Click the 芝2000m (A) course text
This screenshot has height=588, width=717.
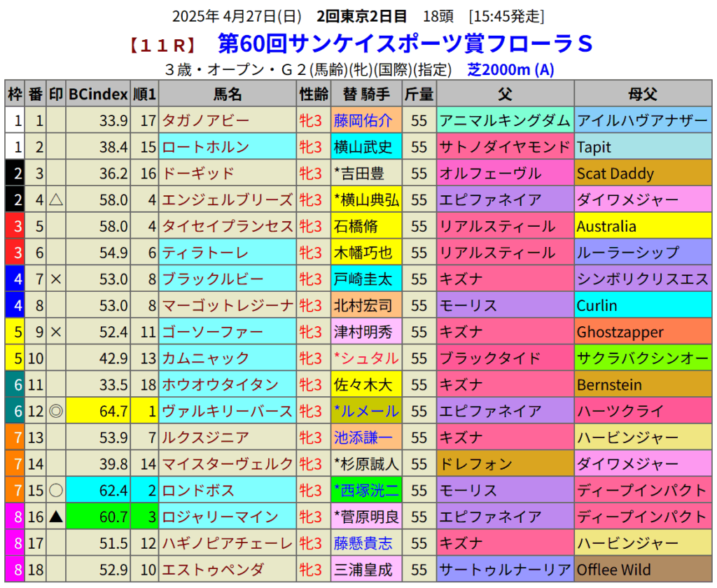(x=510, y=70)
